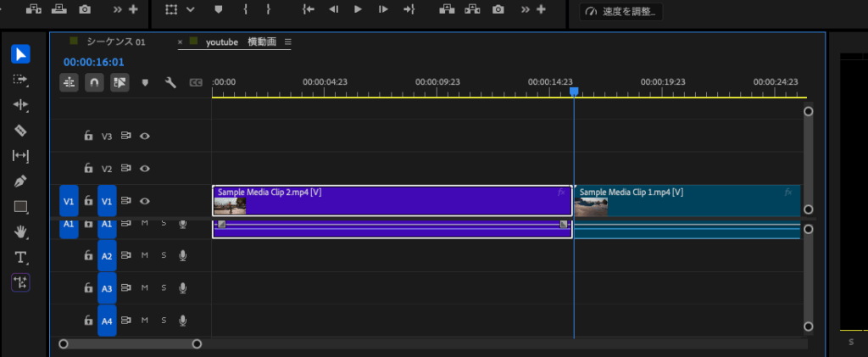Select the Pen tool
The image size is (868, 357).
pos(20,181)
